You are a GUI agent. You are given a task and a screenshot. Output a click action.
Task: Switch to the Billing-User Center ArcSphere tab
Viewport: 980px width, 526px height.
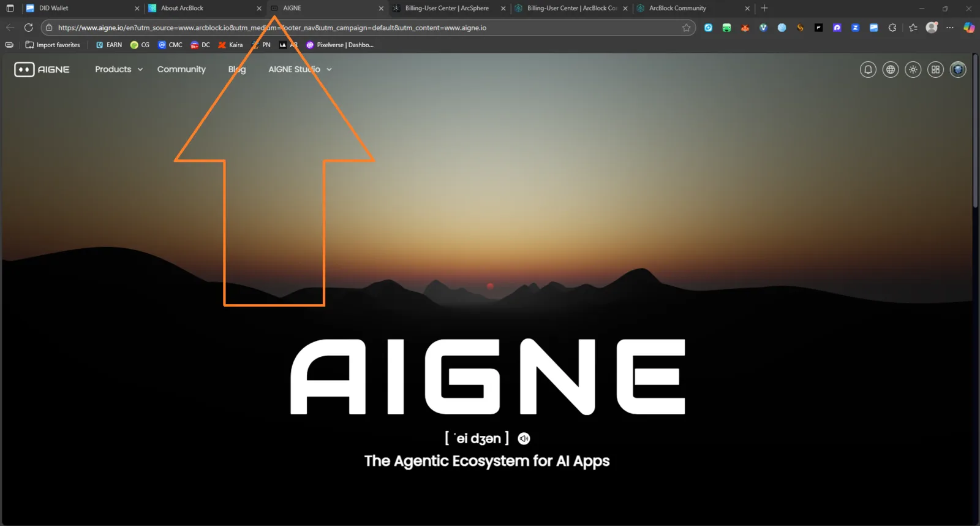pyautogui.click(x=449, y=8)
